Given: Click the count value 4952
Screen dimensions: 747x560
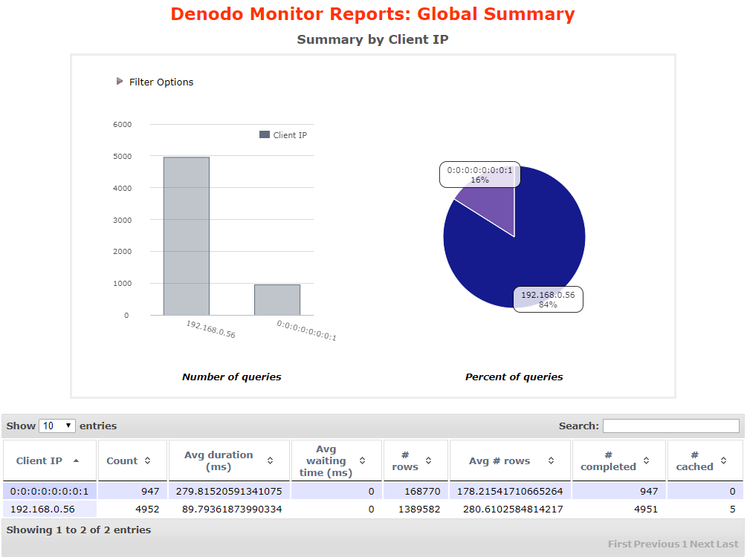Looking at the screenshot, I should coord(147,509).
